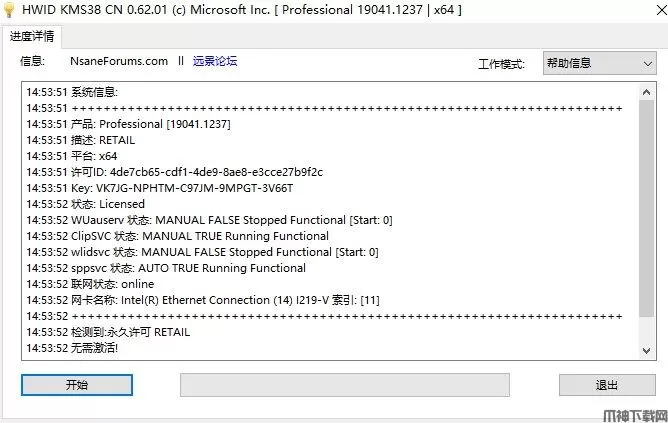Switch to the 进度详情 tab

coord(32,36)
